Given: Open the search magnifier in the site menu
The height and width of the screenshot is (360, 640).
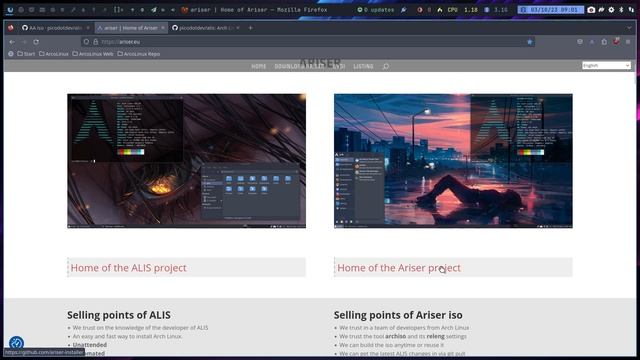Looking at the screenshot, I should click(x=386, y=66).
